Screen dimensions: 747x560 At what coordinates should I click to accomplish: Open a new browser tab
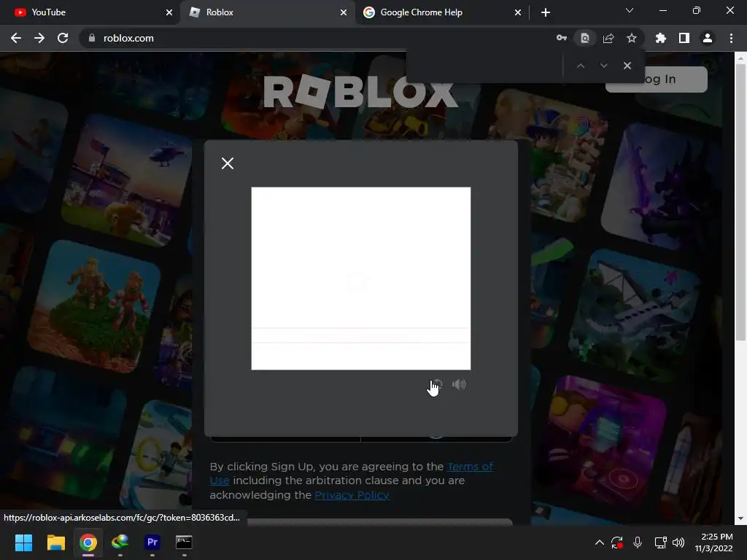click(546, 12)
